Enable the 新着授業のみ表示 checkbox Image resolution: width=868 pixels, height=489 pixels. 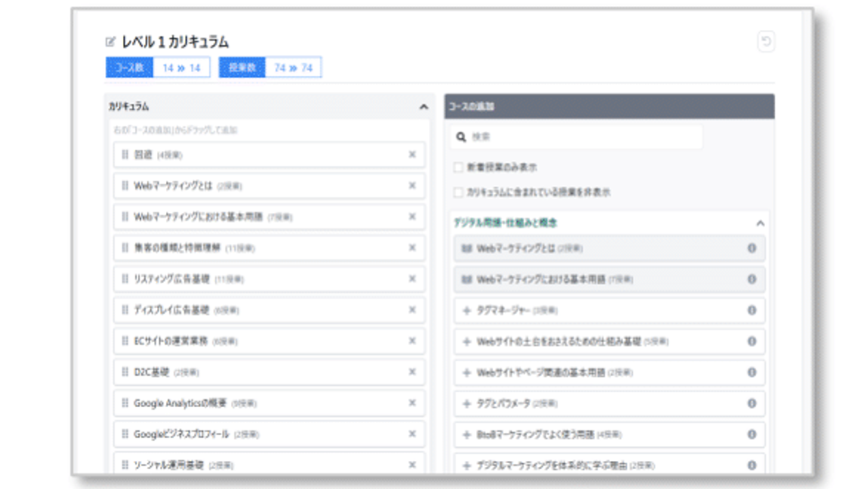click(x=458, y=167)
